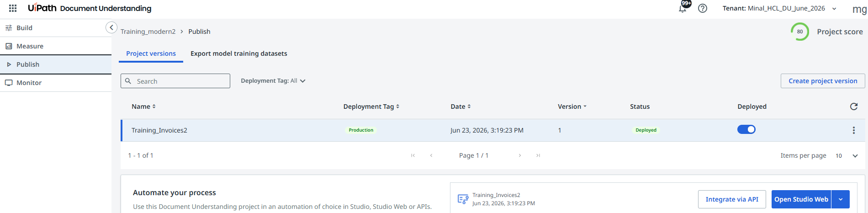Expand the Open Studio Web arrow menu

point(841,199)
